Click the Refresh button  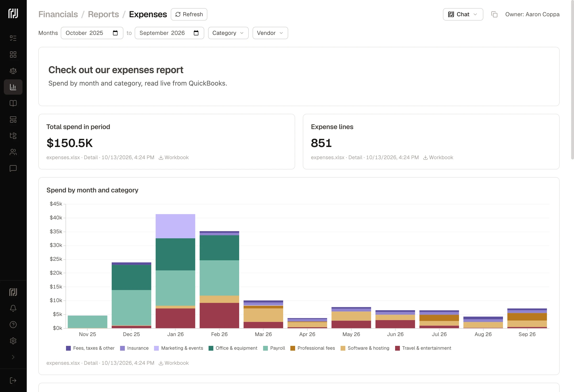189,14
